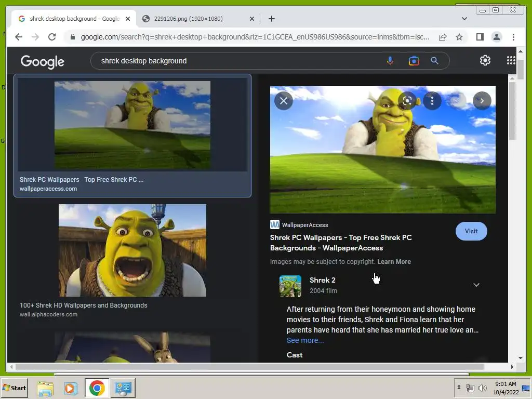The height and width of the screenshot is (399, 532).
Task: Open the control panel taskbar icon
Action: tap(123, 388)
